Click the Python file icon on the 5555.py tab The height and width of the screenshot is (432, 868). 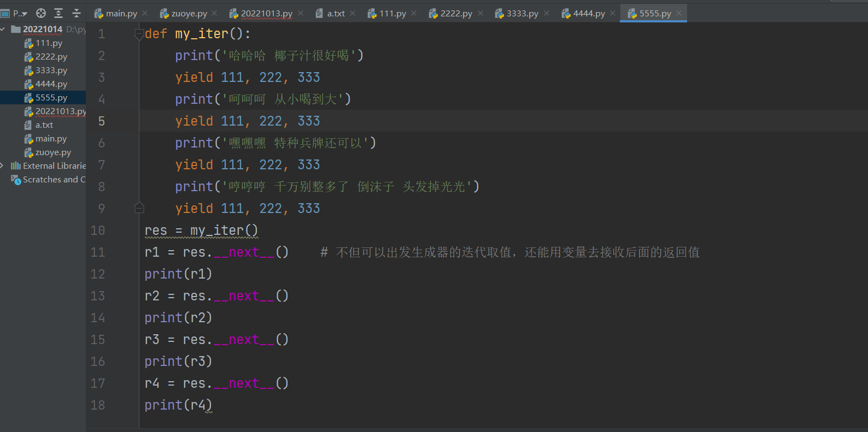[632, 14]
